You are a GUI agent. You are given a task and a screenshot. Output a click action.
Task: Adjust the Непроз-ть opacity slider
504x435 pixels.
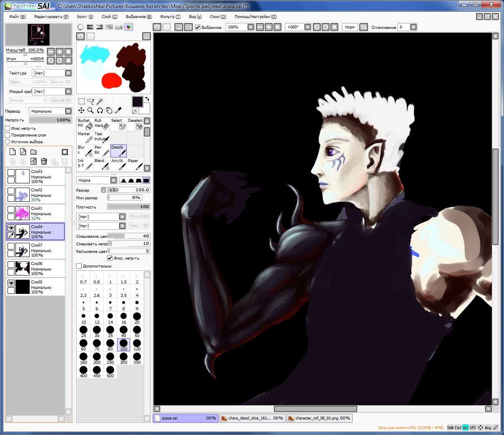pyautogui.click(x=50, y=120)
